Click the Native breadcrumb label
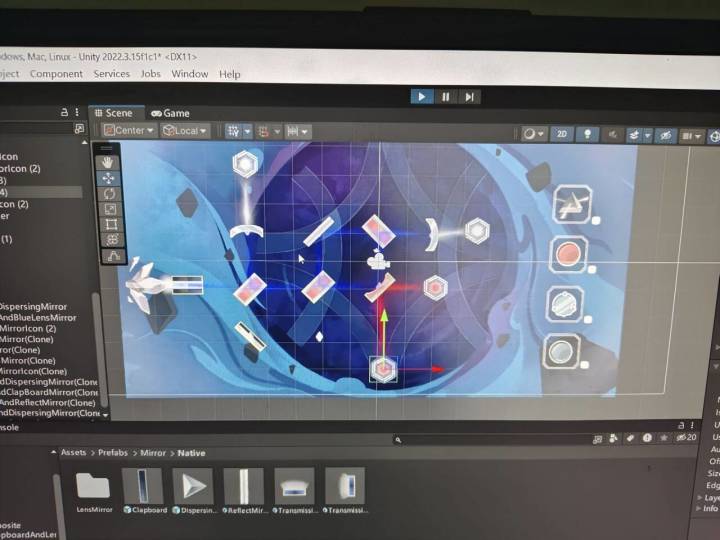The height and width of the screenshot is (540, 720). pos(191,453)
